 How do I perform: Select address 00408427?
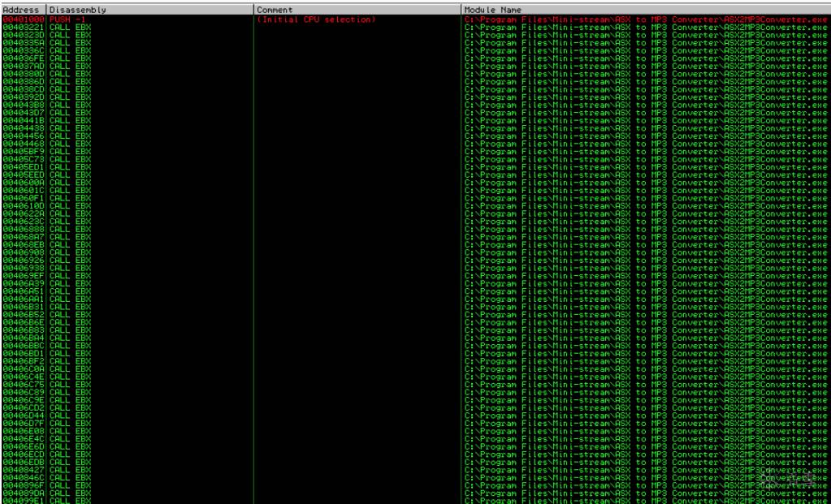pyautogui.click(x=24, y=470)
